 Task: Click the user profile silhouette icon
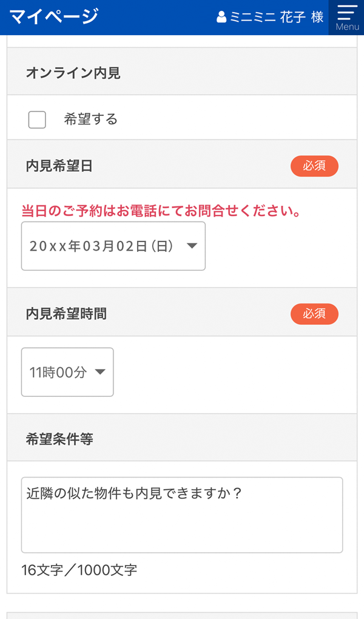coord(221,17)
